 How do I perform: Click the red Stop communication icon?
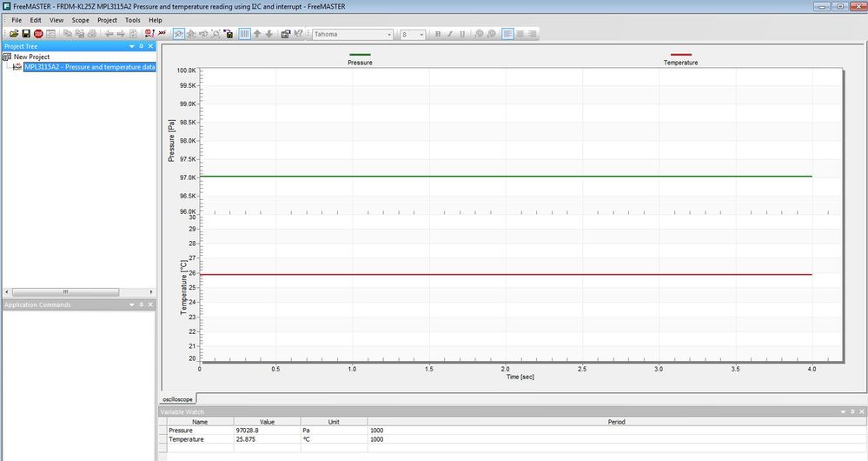click(38, 34)
